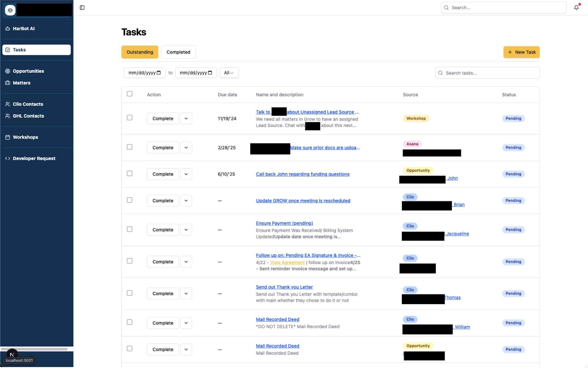Create a New Task

pyautogui.click(x=521, y=52)
